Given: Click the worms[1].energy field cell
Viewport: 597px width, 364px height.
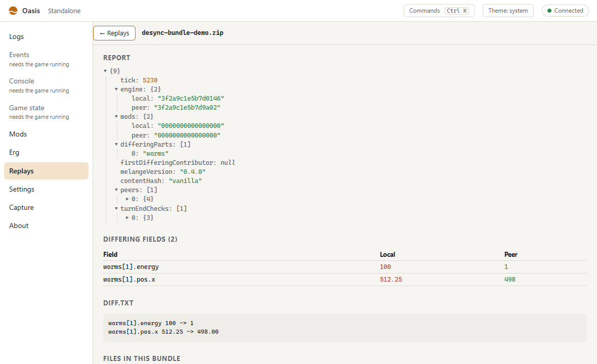Looking at the screenshot, I should (x=131, y=267).
